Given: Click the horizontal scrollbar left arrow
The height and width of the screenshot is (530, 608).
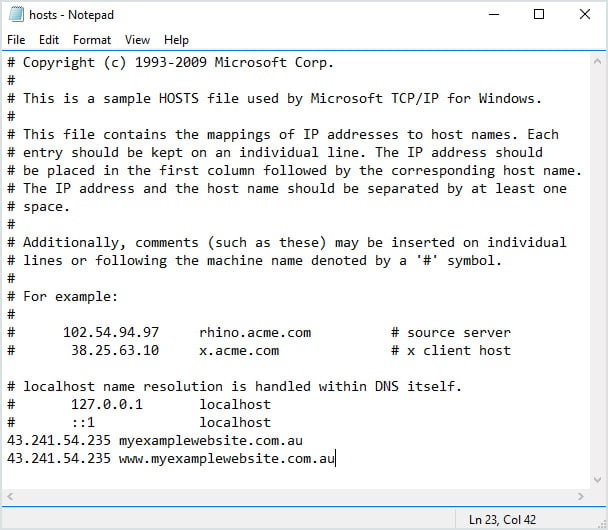Looking at the screenshot, I should [x=11, y=498].
